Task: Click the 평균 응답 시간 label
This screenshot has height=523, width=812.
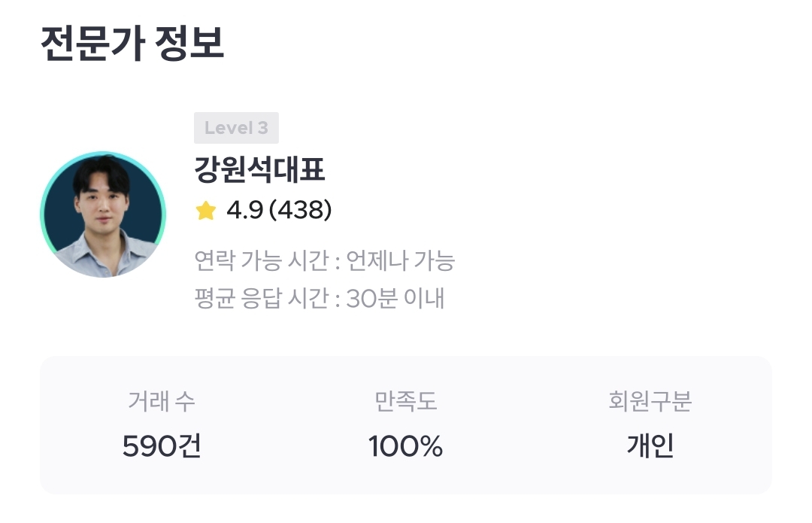Action: pos(261,298)
